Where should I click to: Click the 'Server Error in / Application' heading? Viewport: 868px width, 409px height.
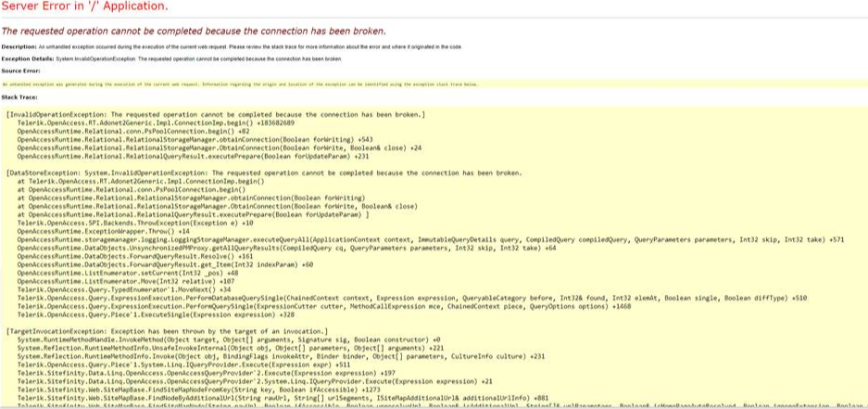85,6
